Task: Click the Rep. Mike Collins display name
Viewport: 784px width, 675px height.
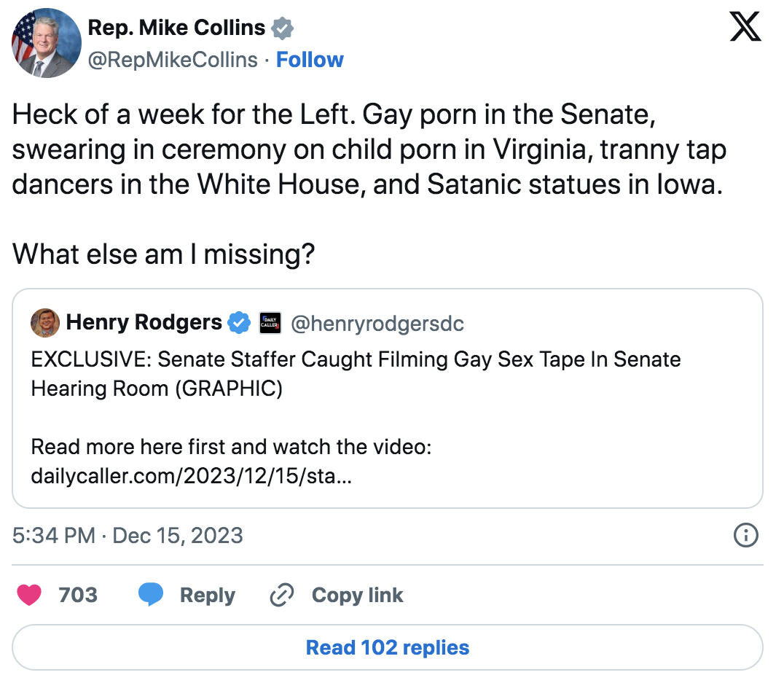Action: pos(176,28)
